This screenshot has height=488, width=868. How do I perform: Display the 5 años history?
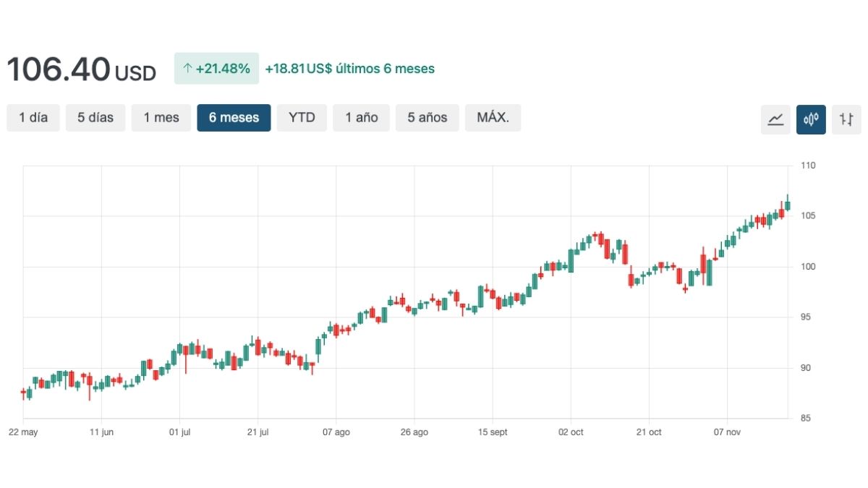[427, 118]
